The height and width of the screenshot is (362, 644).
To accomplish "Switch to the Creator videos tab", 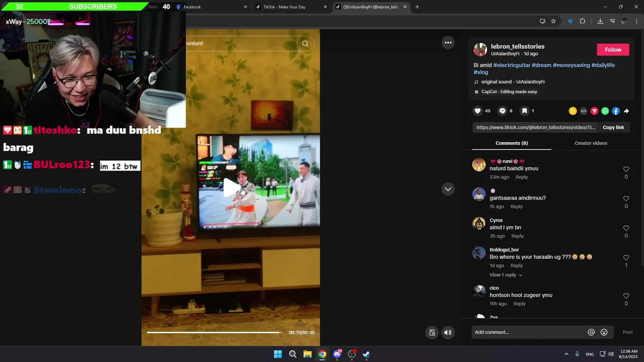I will tap(591, 143).
